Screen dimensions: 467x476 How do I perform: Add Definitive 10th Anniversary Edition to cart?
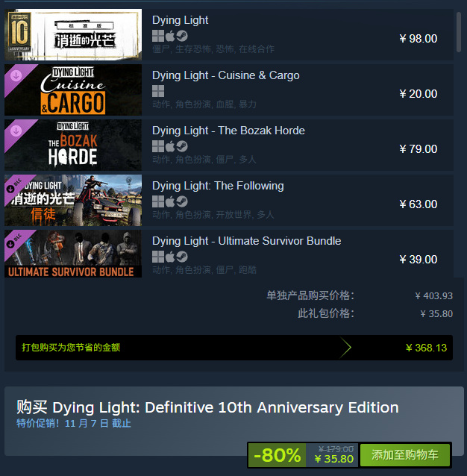tap(405, 455)
